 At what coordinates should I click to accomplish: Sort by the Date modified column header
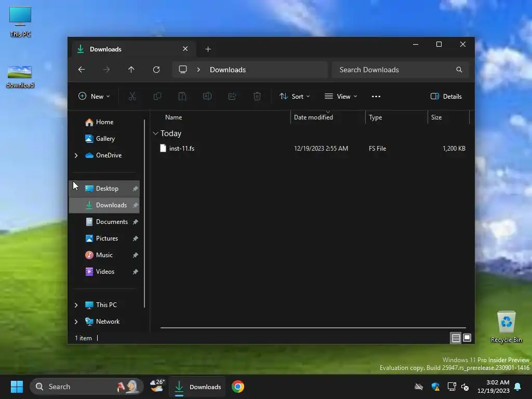[328, 117]
